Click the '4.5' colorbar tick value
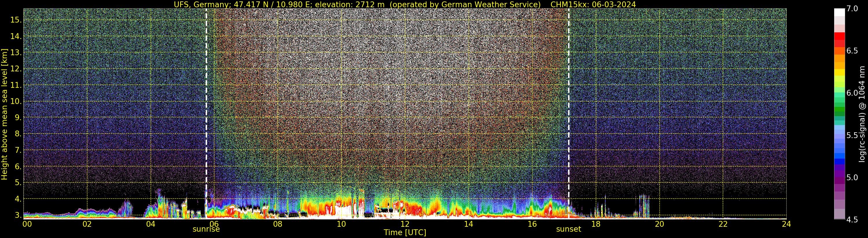 [852, 220]
